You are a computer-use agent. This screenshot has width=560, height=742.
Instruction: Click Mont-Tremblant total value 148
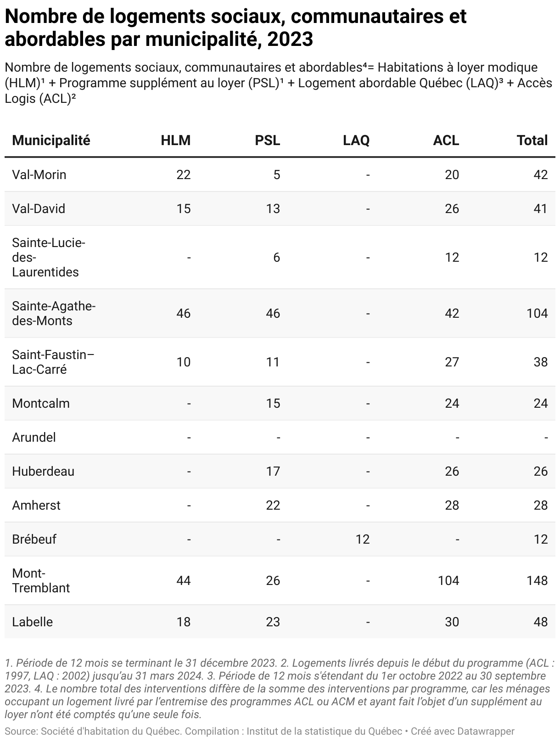click(537, 580)
